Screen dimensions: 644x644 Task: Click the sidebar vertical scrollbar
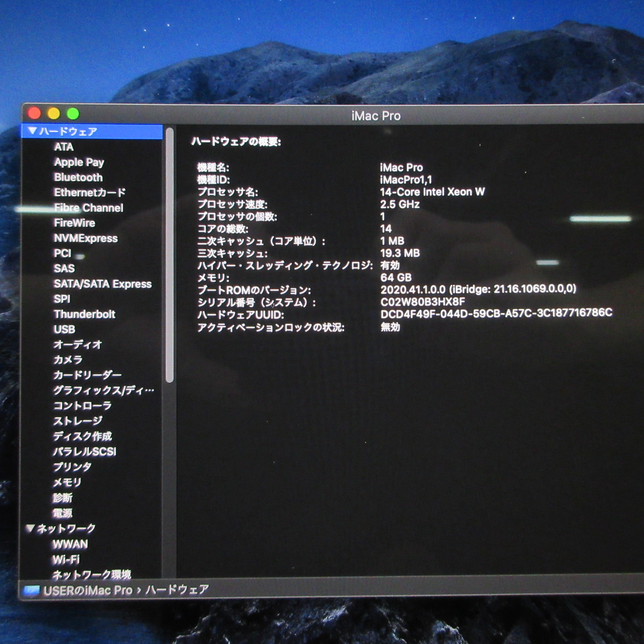[170, 254]
